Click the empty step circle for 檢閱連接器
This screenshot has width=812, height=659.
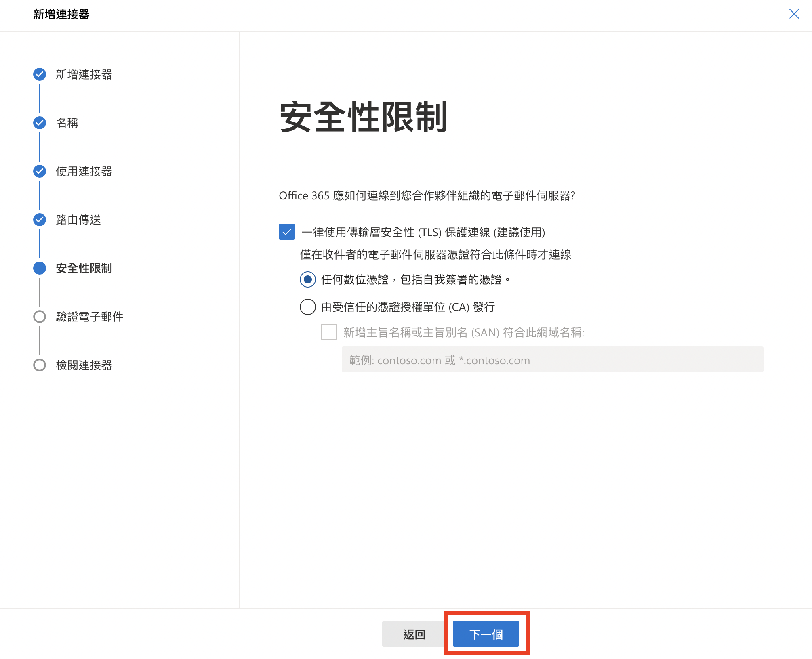tap(40, 365)
